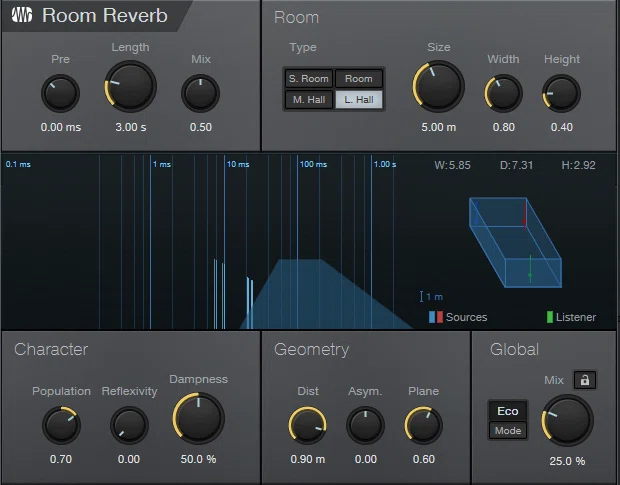Viewport: 620px width, 485px height.
Task: Click the red Sources legend swatch
Action: [439, 317]
